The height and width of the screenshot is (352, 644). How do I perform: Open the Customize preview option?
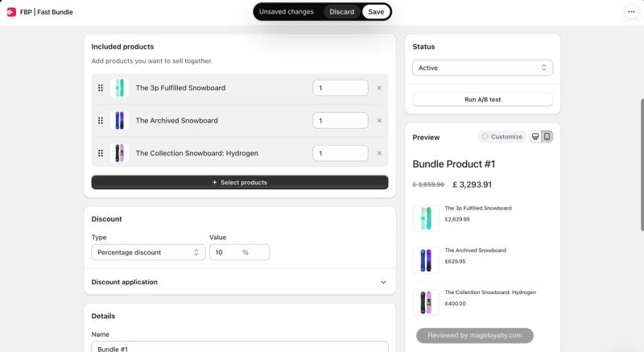tap(502, 137)
